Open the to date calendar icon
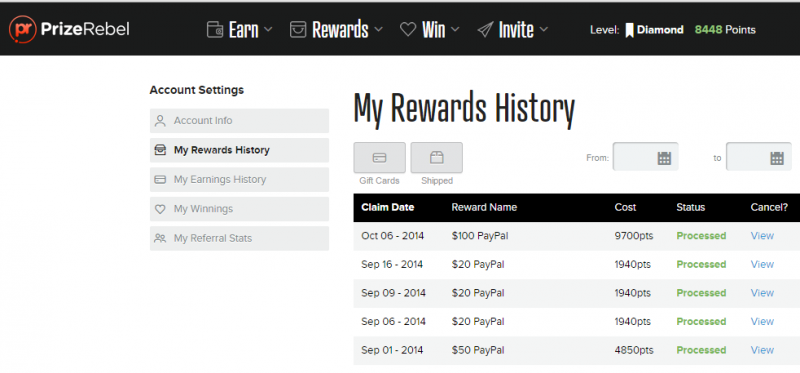This screenshot has height=373, width=800. click(x=777, y=158)
